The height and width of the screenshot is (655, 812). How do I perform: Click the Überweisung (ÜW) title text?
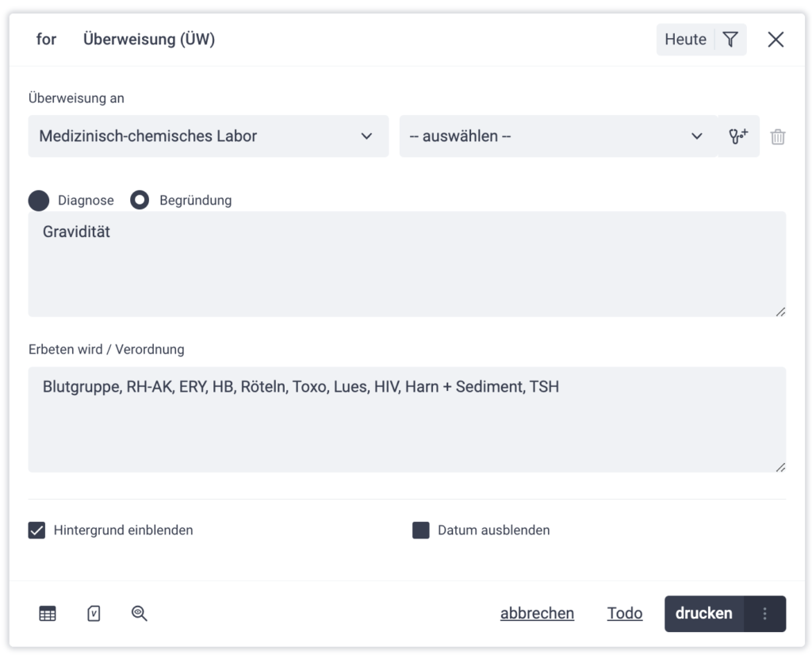tap(149, 40)
